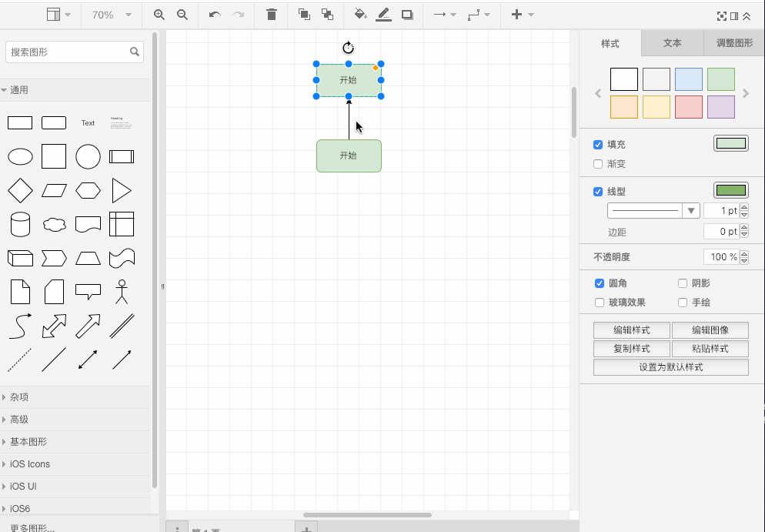Click the zoom out magnifier icon
Image resolution: width=765 pixels, height=532 pixels.
[182, 15]
